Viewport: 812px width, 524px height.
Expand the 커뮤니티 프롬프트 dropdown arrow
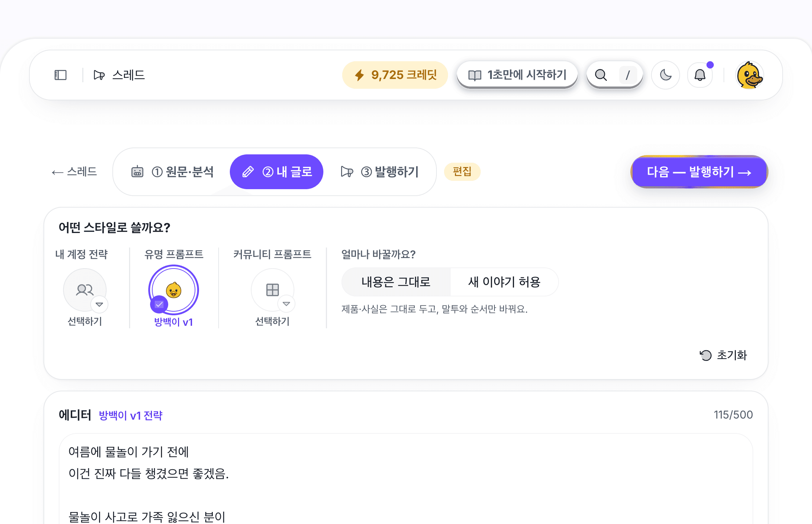pyautogui.click(x=286, y=304)
